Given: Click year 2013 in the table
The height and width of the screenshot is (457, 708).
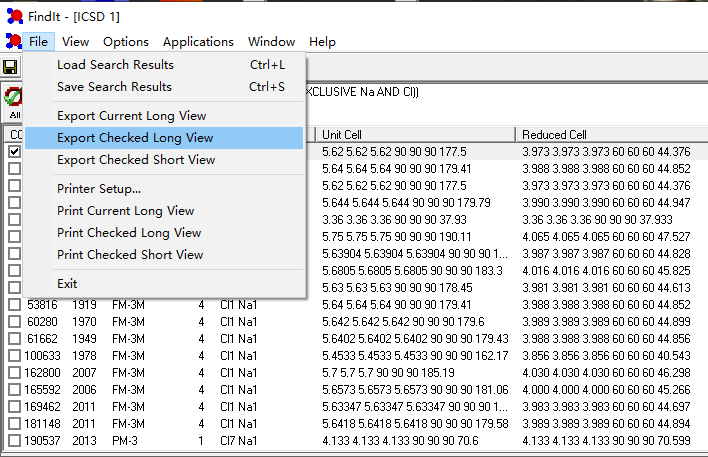Looking at the screenshot, I should click(84, 441).
